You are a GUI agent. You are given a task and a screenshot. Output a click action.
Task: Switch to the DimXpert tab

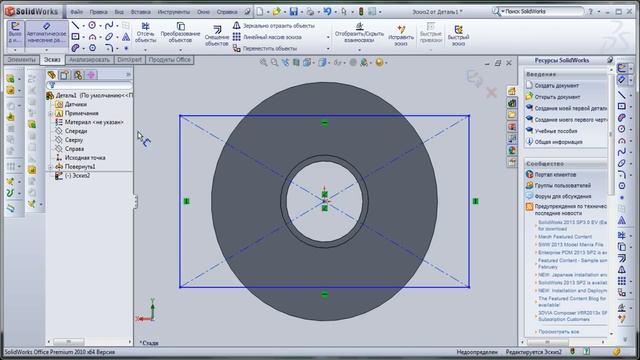click(129, 60)
